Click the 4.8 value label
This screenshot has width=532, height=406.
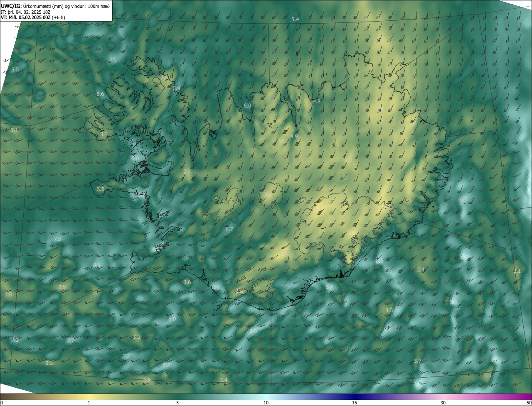click(x=316, y=102)
